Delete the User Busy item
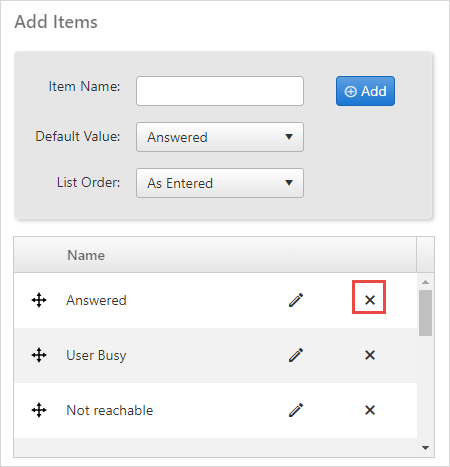 tap(370, 355)
